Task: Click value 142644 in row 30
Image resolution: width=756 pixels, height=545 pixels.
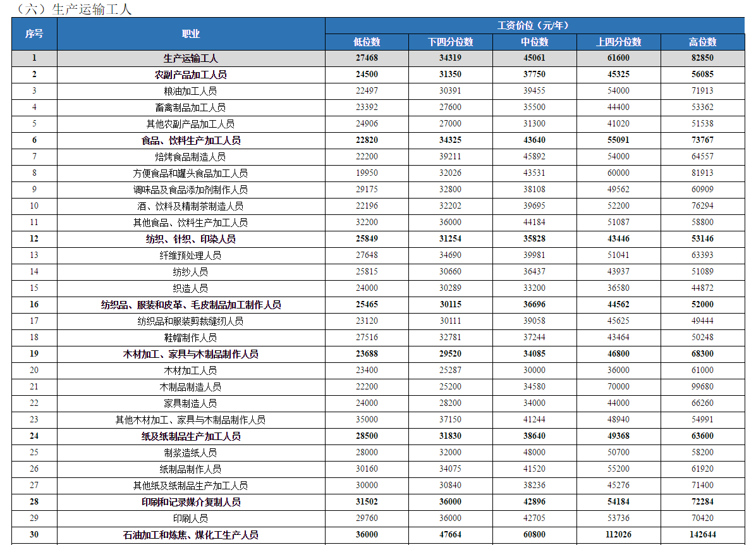Action: tap(702, 534)
